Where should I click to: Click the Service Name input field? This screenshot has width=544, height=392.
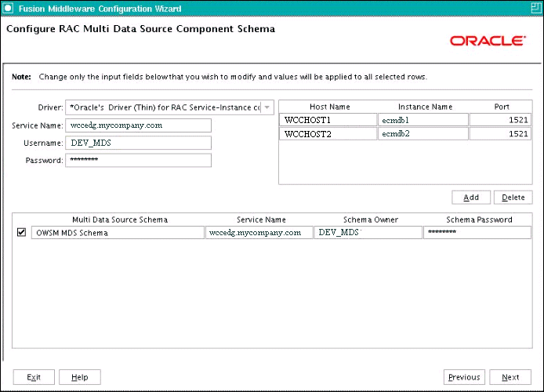click(138, 125)
